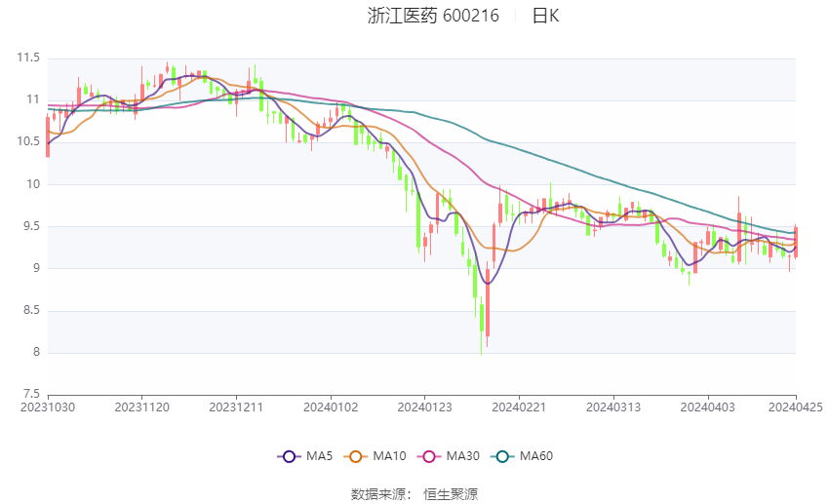Hide the MA5 series via its label
Image resolution: width=829 pixels, height=504 pixels.
click(x=320, y=456)
